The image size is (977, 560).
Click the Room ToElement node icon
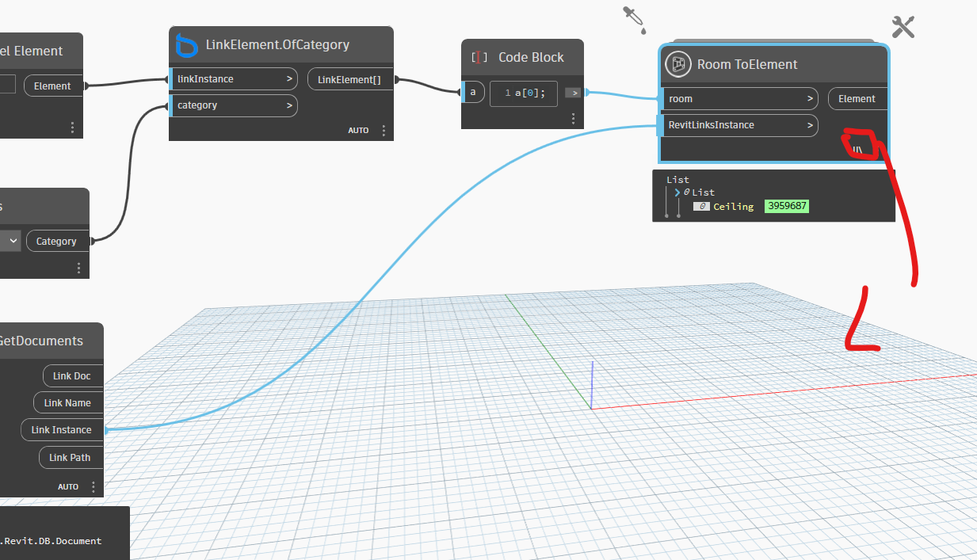point(677,64)
